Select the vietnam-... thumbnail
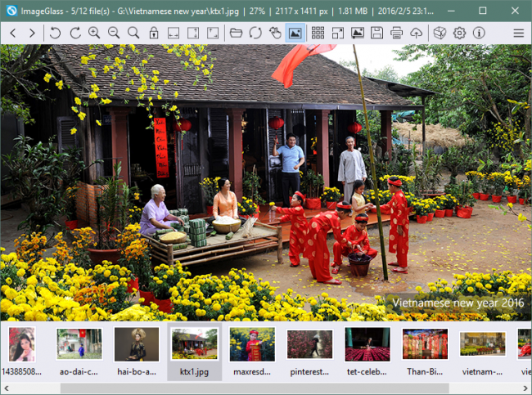The width and height of the screenshot is (532, 395). pyautogui.click(x=482, y=352)
